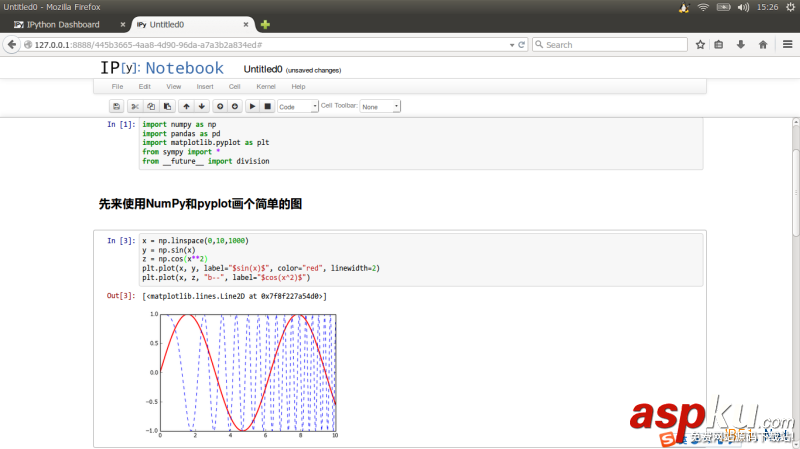800x449 pixels.
Task: Click the Chinese NumPy pyplot heading cell
Action: pyautogui.click(x=200, y=204)
